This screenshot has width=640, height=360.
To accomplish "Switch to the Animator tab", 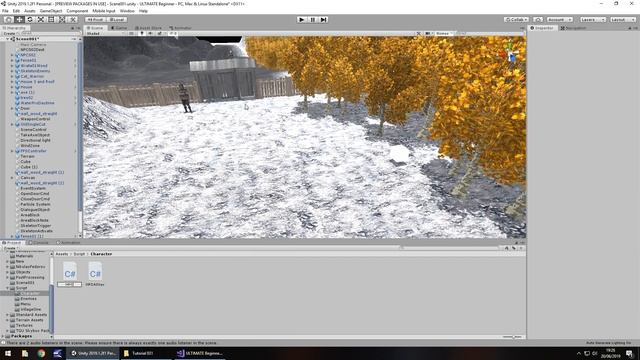I will tap(180, 28).
